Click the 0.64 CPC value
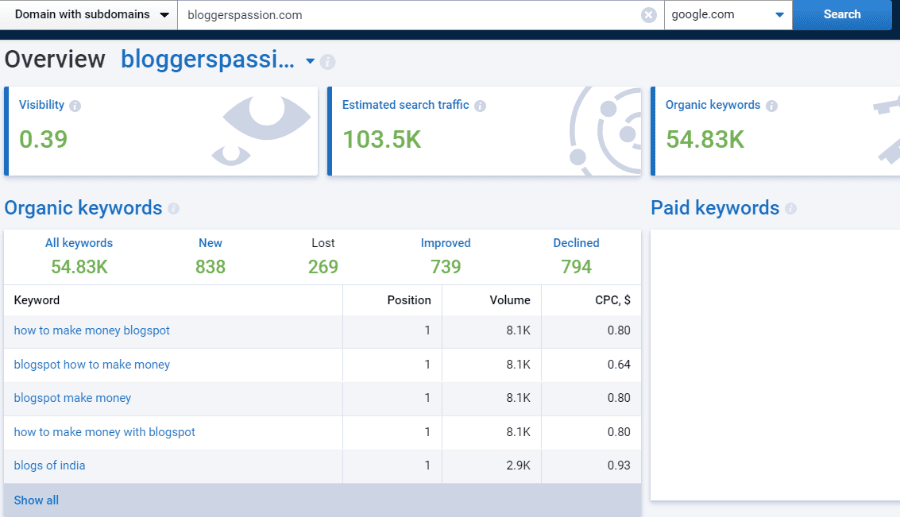This screenshot has height=517, width=900. point(619,364)
